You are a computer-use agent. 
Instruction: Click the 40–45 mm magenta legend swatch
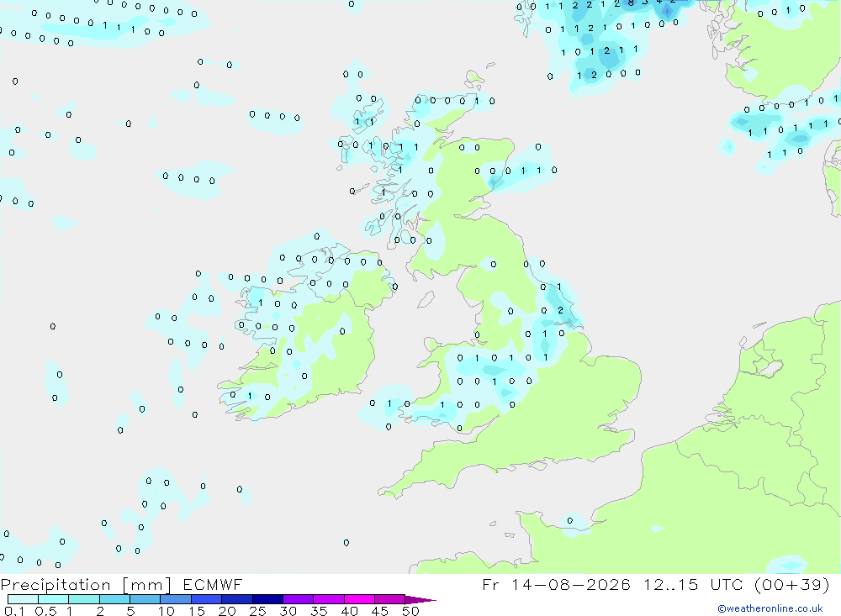[359, 599]
